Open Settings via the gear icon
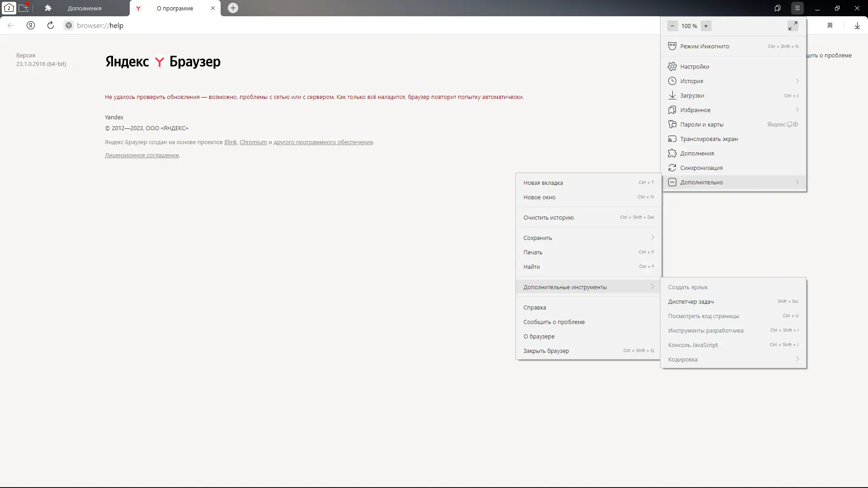Viewport: 868px width, 488px height. (x=672, y=66)
